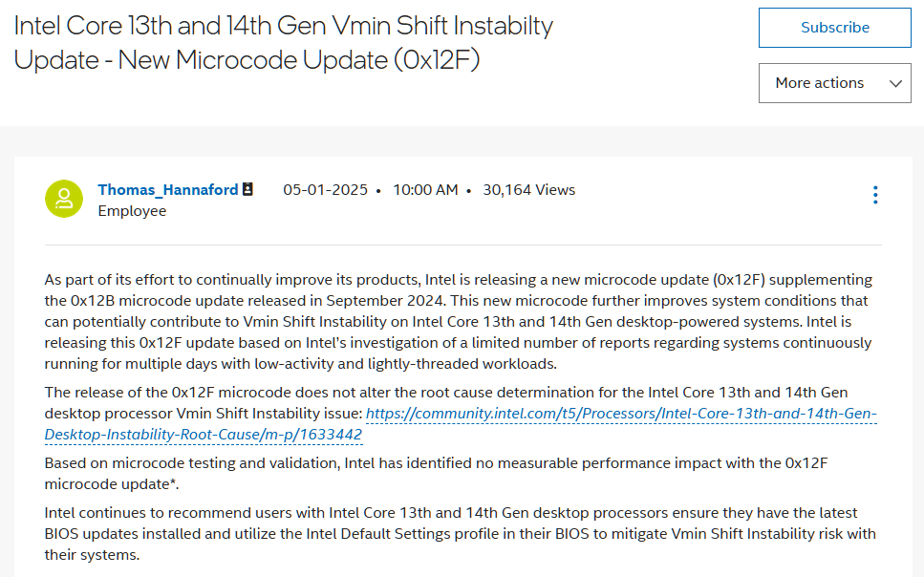Click the paragraph starting "The release of the 0x12F"
Viewport: 924px width, 577px height.
point(461,414)
